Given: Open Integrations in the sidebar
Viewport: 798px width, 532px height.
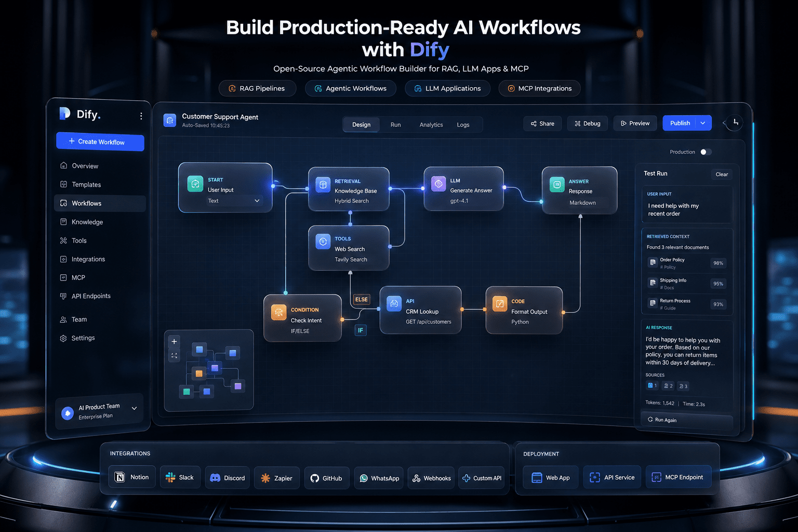Looking at the screenshot, I should 100,259.
